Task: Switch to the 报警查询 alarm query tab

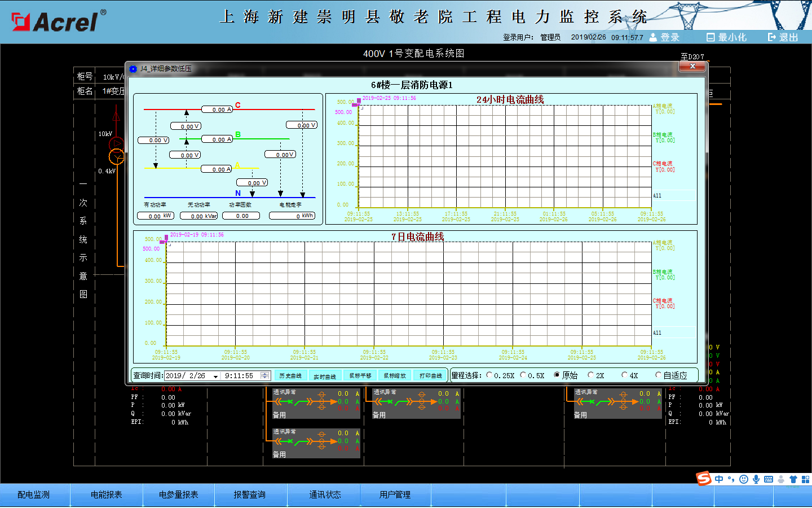Action: (x=249, y=495)
